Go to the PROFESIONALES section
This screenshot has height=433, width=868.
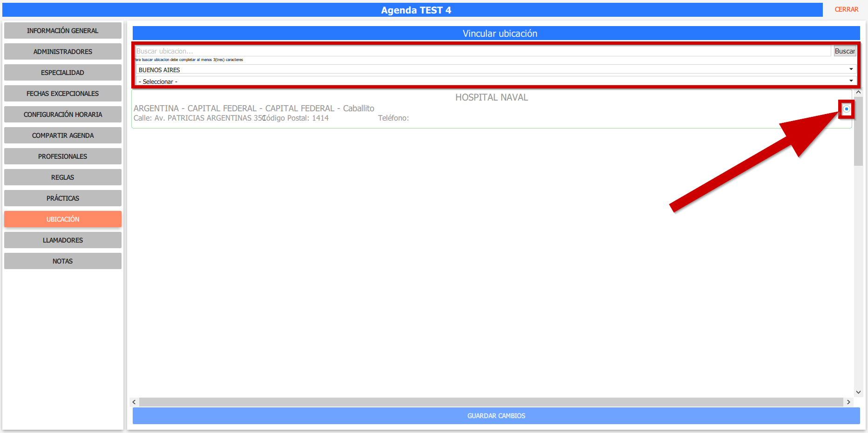(63, 156)
